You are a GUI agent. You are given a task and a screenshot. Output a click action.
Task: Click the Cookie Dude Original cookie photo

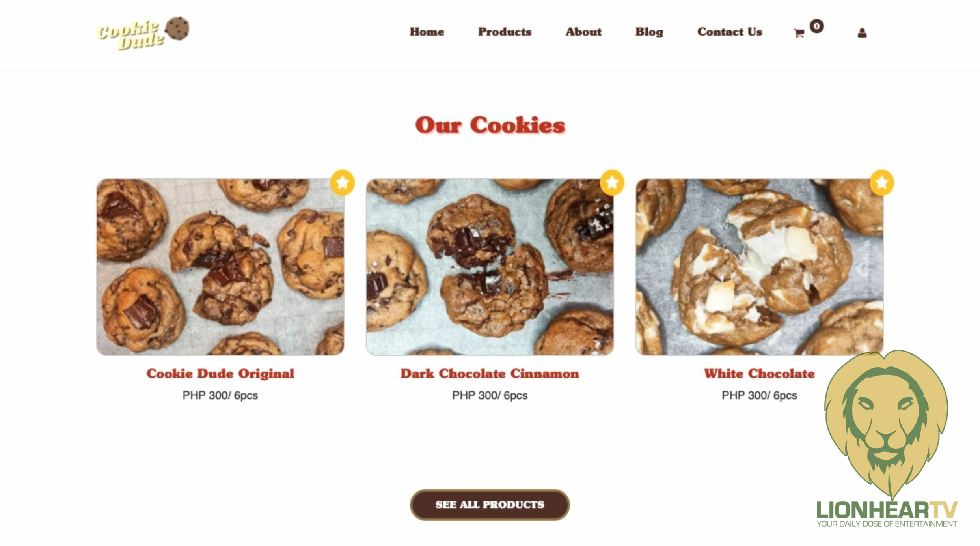[220, 267]
